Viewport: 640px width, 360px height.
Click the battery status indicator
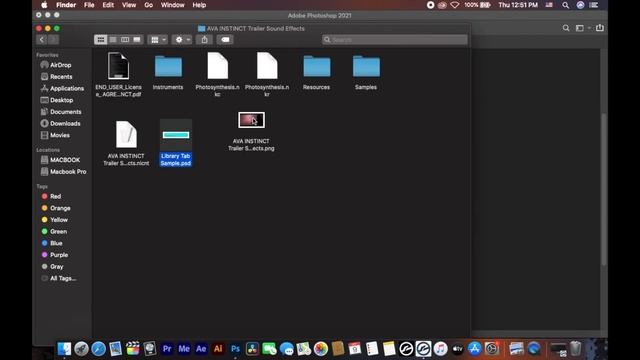[478, 5]
